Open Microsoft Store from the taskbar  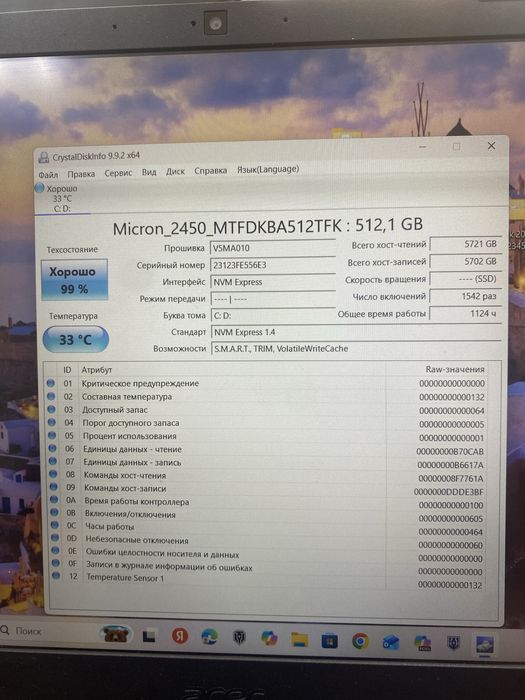tap(329, 640)
